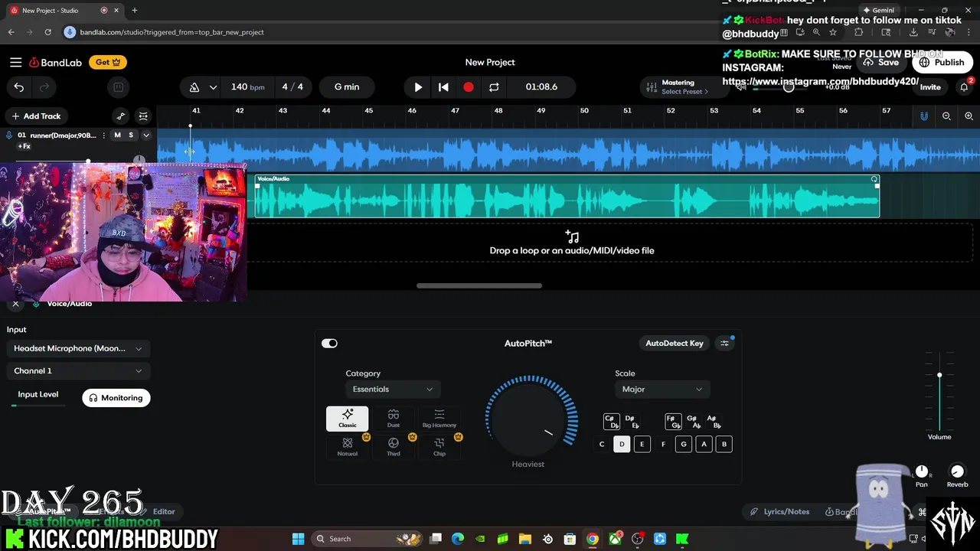Image resolution: width=980 pixels, height=551 pixels.
Task: Play the project
Action: coord(418,87)
